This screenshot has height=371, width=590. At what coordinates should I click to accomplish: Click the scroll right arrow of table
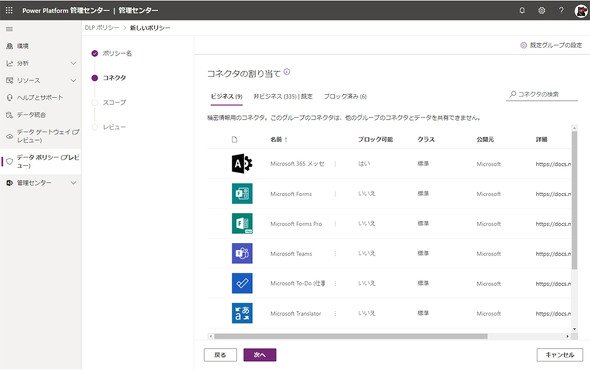point(567,336)
